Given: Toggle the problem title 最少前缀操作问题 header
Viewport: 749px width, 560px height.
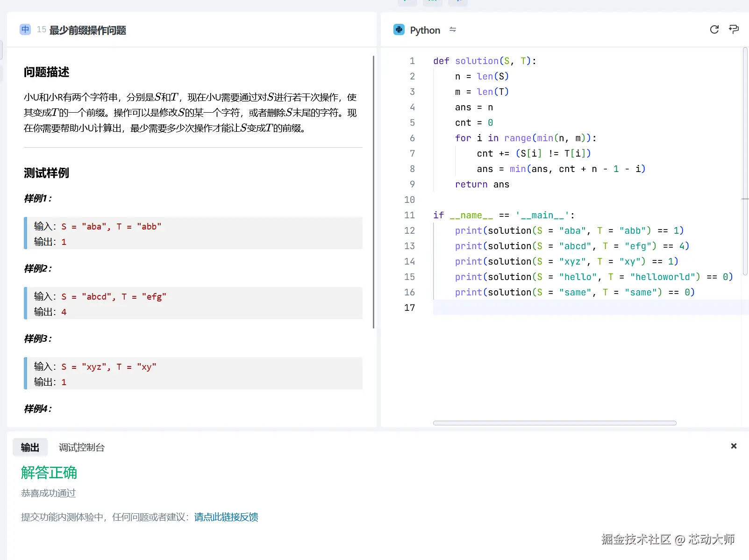Looking at the screenshot, I should click(x=87, y=30).
